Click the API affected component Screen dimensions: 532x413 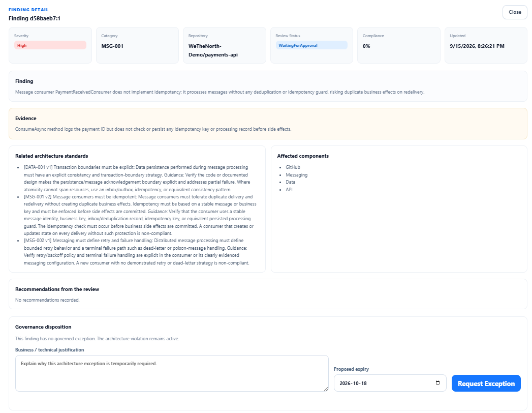pyautogui.click(x=289, y=190)
